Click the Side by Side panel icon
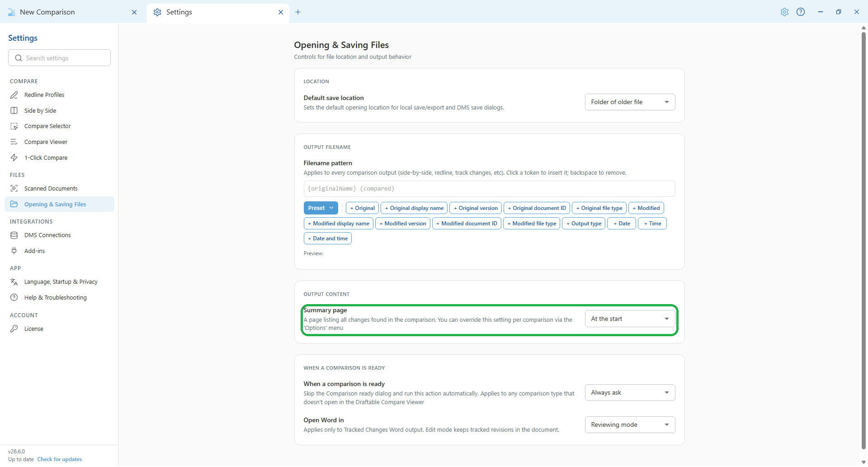 (x=14, y=111)
